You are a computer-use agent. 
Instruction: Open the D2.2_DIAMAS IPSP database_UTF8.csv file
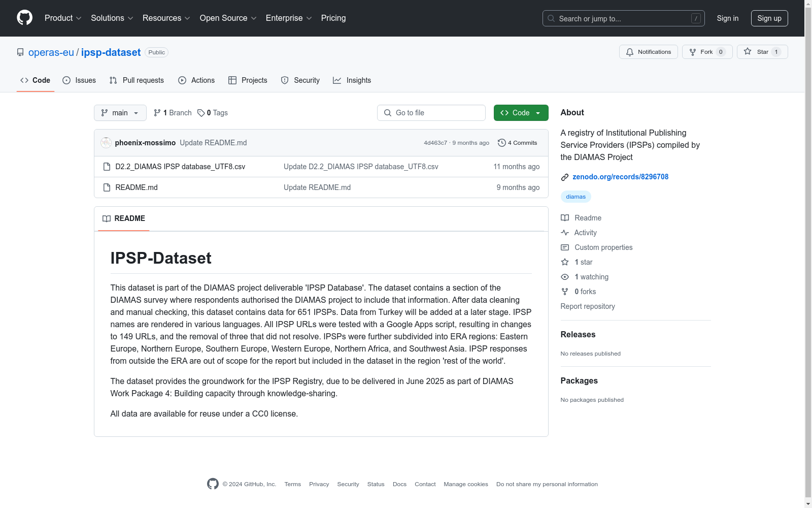coord(180,167)
